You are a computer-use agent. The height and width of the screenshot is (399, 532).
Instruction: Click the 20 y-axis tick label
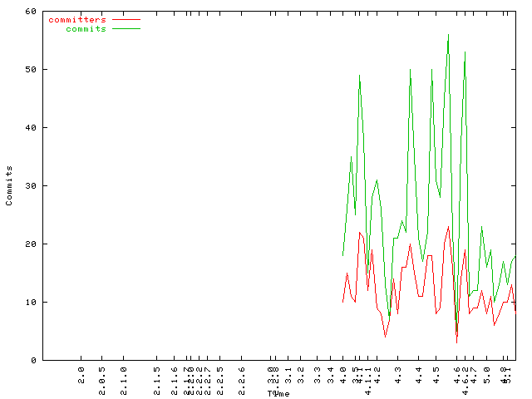30,244
